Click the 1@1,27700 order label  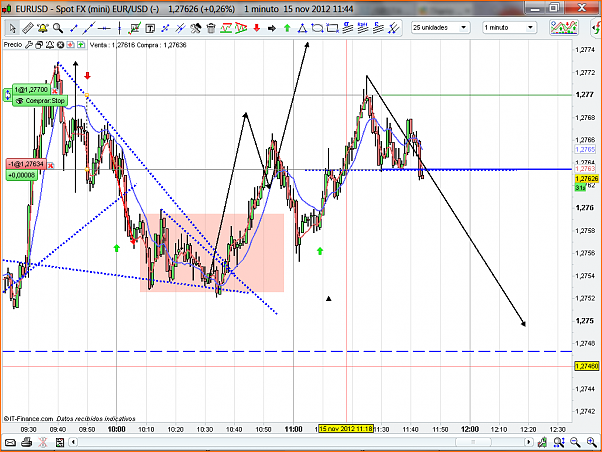(31, 89)
